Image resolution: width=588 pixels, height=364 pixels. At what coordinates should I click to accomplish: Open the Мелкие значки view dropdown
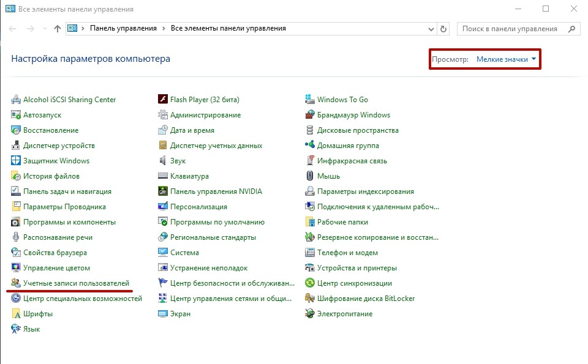[507, 59]
